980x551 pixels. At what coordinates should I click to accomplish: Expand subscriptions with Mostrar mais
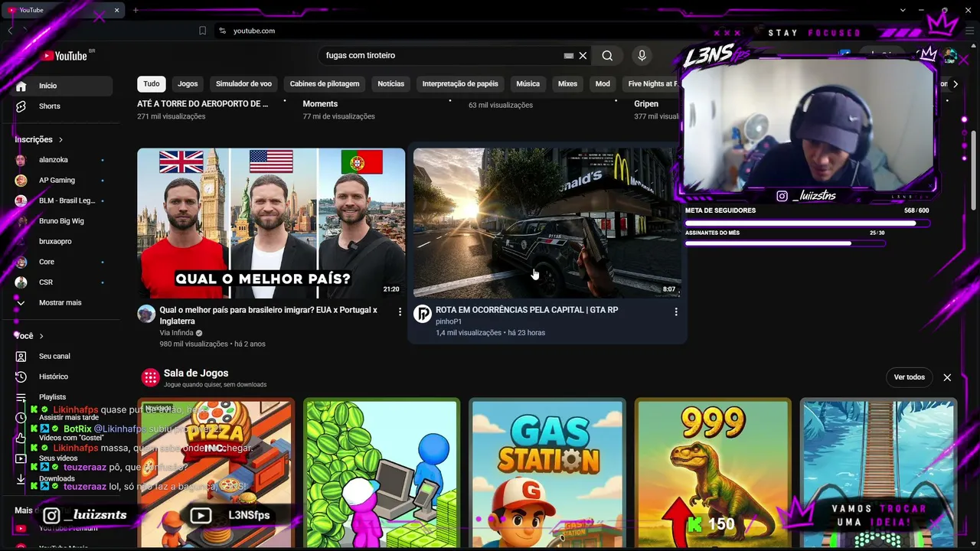coord(60,303)
